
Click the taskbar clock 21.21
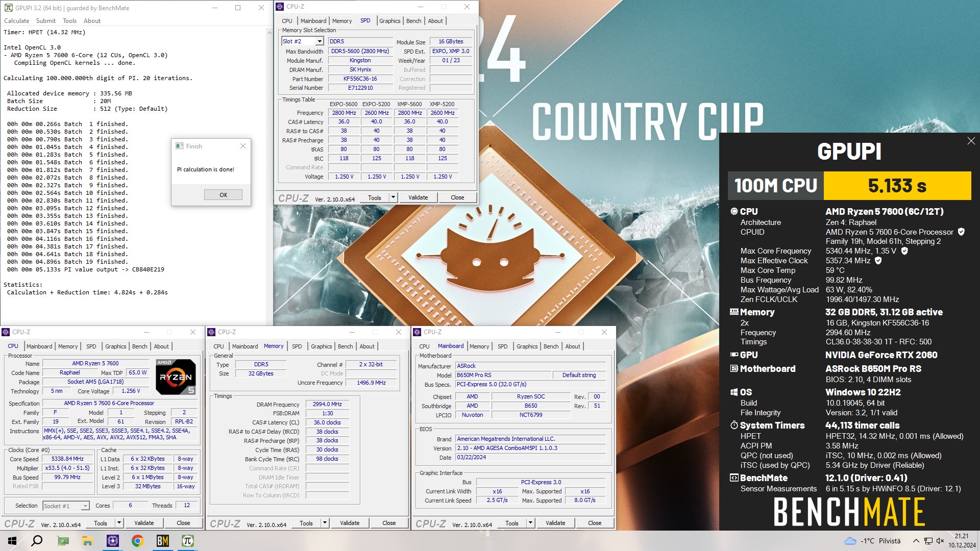pos(962,536)
